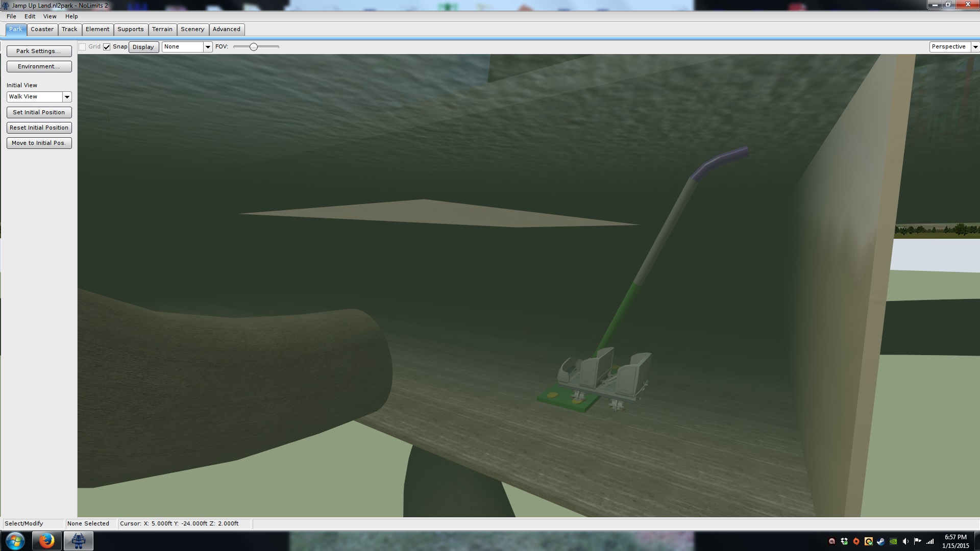The width and height of the screenshot is (980, 551).
Task: Expand the Initial View Walk View dropdown
Action: pyautogui.click(x=66, y=97)
